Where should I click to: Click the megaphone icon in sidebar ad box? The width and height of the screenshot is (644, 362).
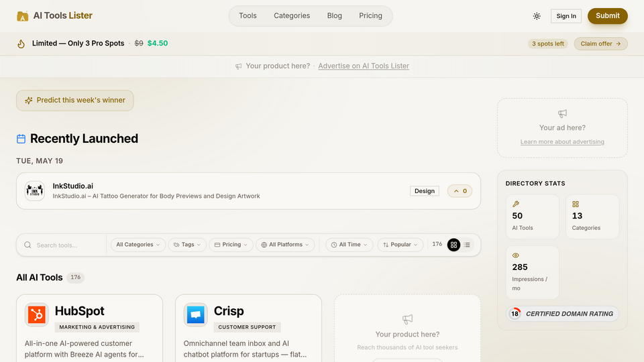562,113
